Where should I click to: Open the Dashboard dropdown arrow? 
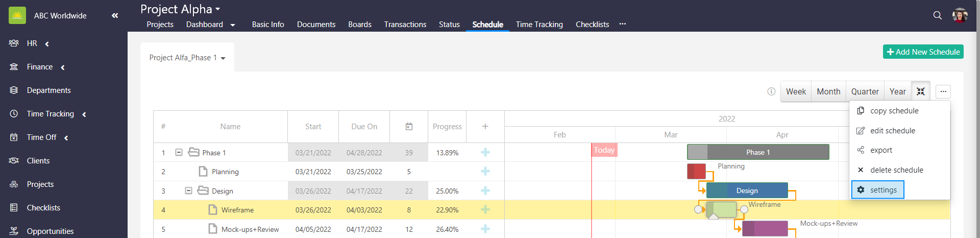point(233,25)
